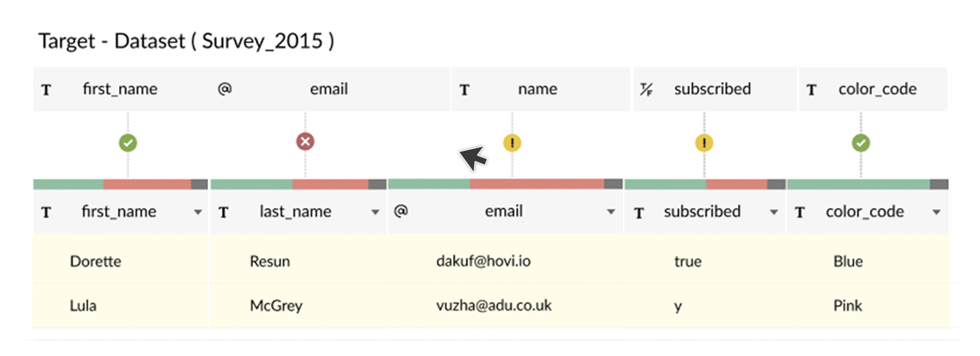Expand source color_code column dropdown

[x=936, y=212]
